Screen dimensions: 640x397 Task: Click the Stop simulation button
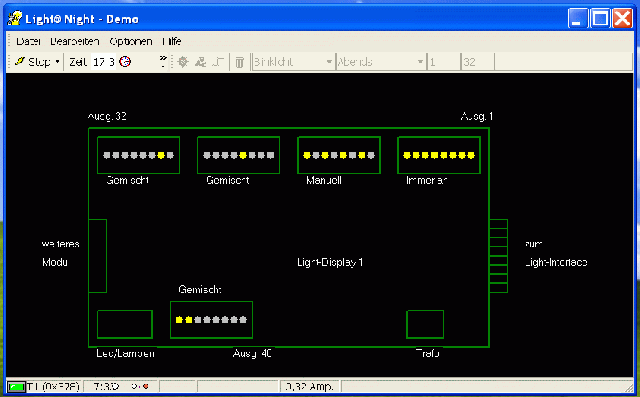point(33,62)
